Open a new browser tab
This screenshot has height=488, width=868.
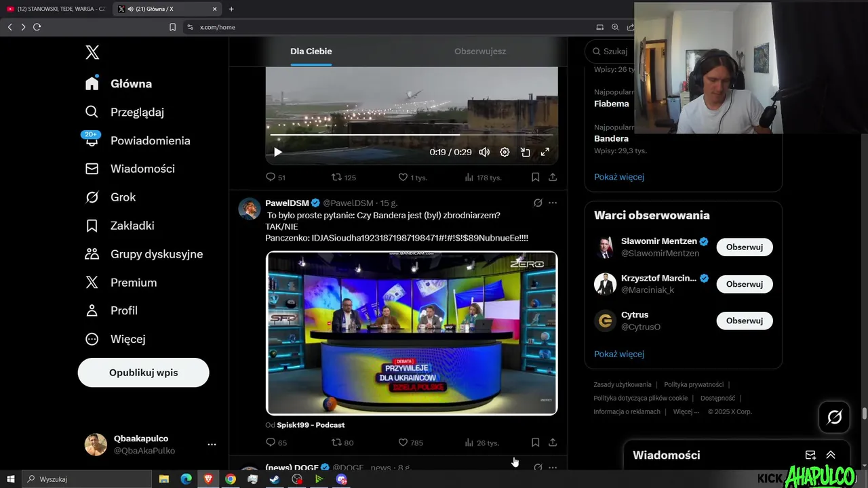point(231,9)
